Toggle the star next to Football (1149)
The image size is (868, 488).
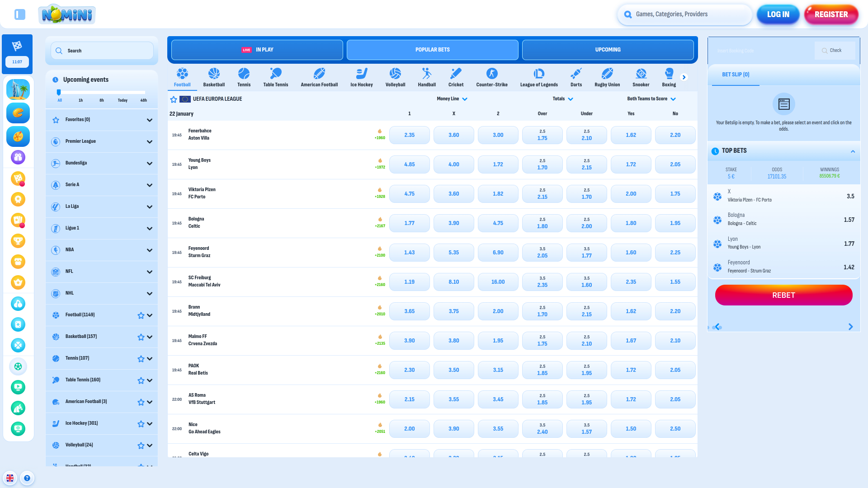141,315
